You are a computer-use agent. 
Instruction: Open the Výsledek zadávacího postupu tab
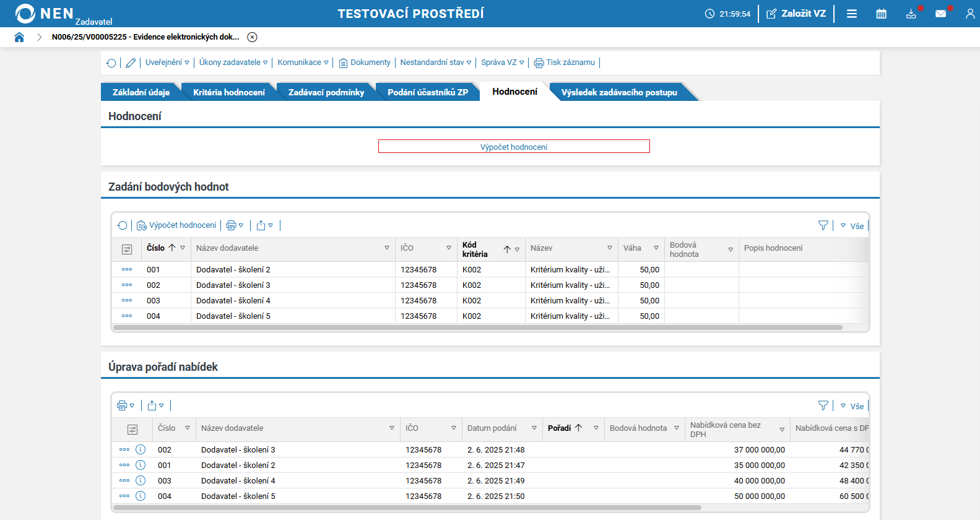pyautogui.click(x=618, y=92)
